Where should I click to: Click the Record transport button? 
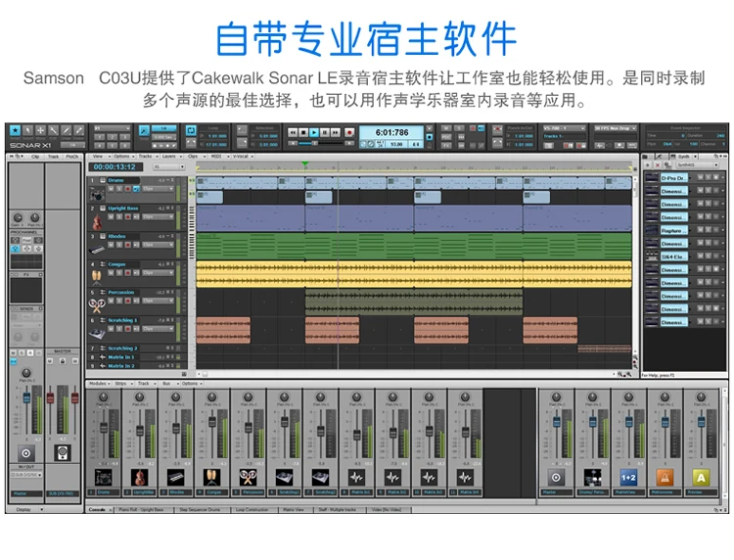348,133
